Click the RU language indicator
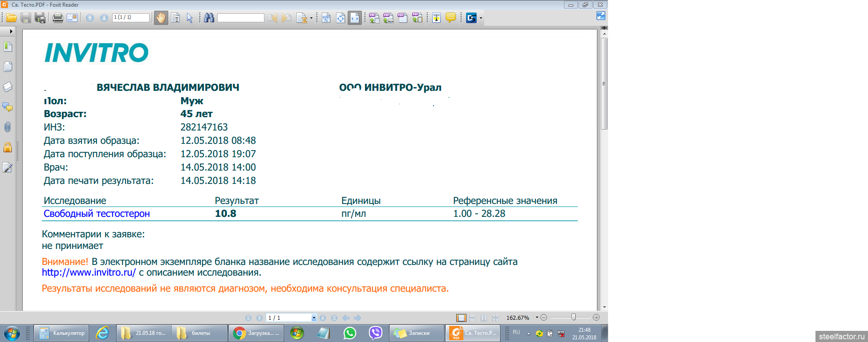This screenshot has height=342, width=868. (516, 332)
